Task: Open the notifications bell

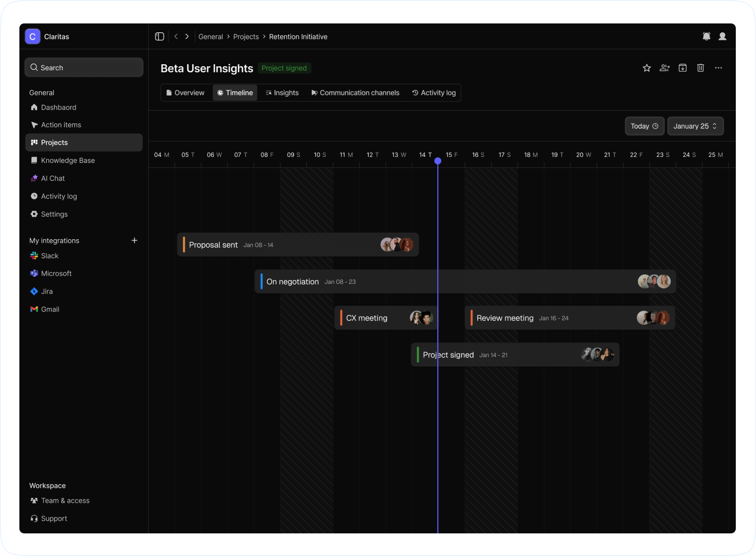Action: tap(706, 36)
